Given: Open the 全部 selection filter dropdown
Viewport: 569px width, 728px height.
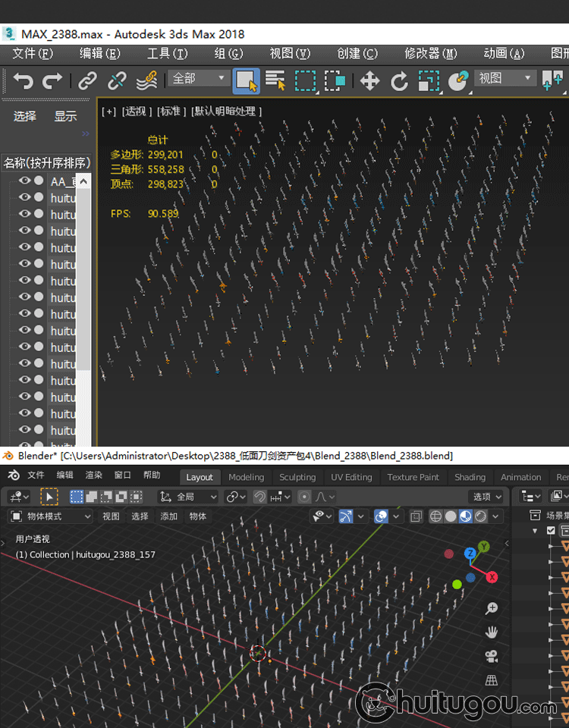Looking at the screenshot, I should [x=199, y=78].
